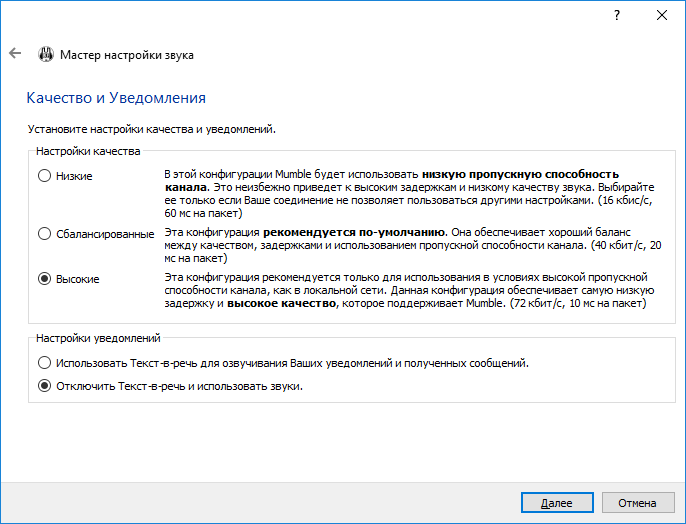
Task: Open help with the question mark button
Action: tap(617, 15)
